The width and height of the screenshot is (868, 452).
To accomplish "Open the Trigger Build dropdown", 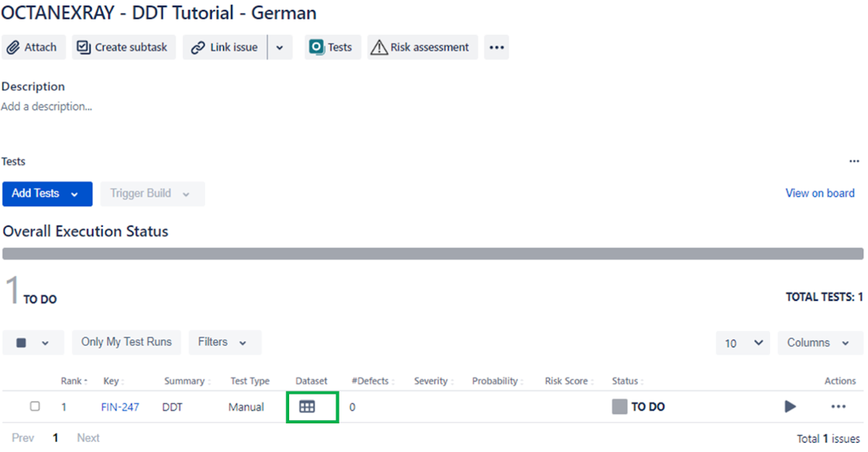I will coord(152,194).
